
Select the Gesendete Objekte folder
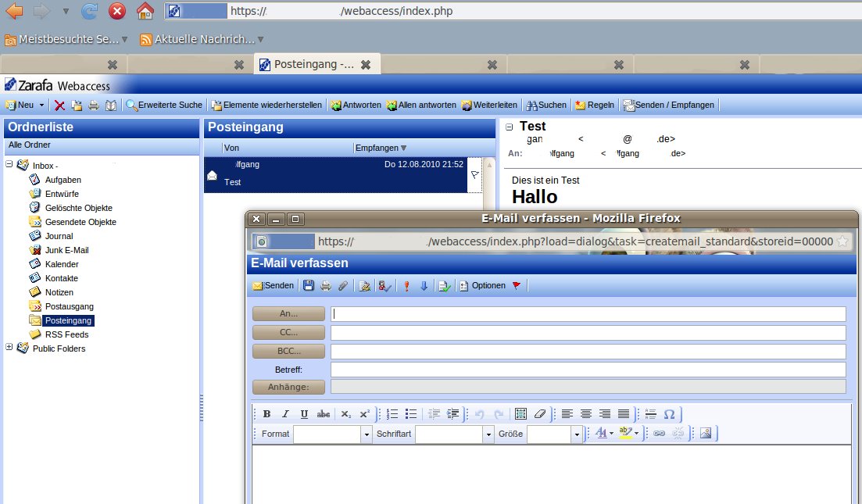80,222
